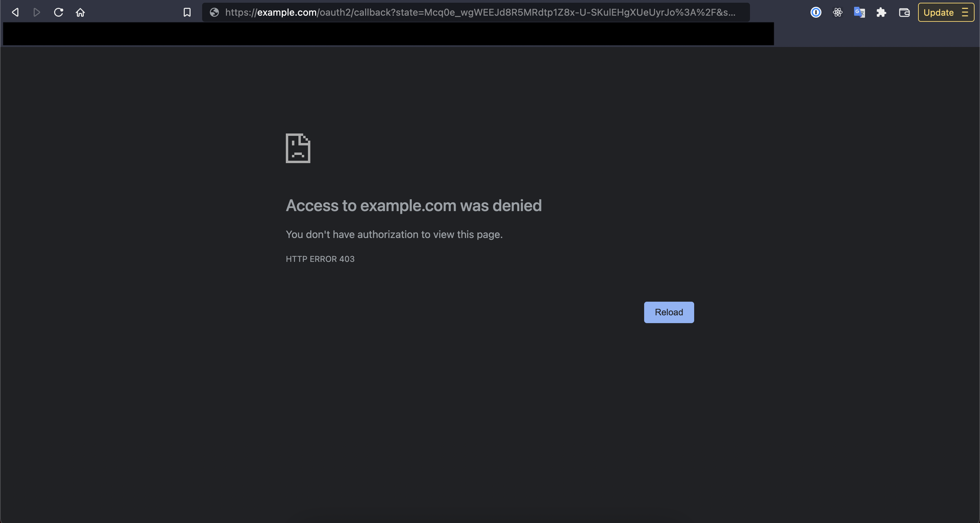Open the React Developer Tools extension
980x523 pixels.
[838, 12]
